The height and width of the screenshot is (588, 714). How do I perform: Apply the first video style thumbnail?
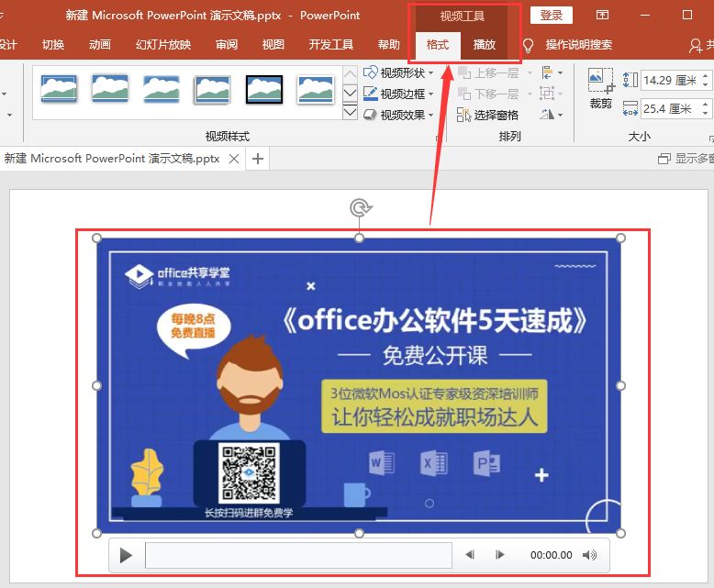[x=59, y=89]
